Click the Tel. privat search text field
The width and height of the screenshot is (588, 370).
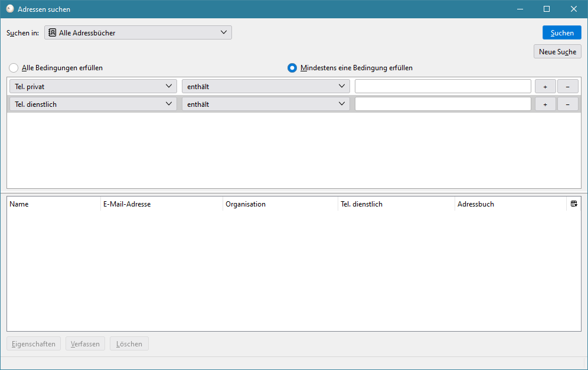(x=442, y=87)
